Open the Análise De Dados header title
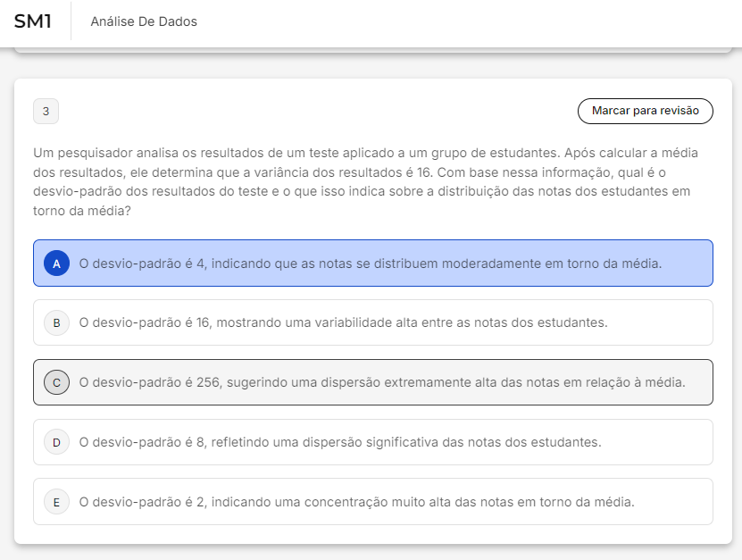Viewport: 742px width, 560px height. [x=144, y=21]
